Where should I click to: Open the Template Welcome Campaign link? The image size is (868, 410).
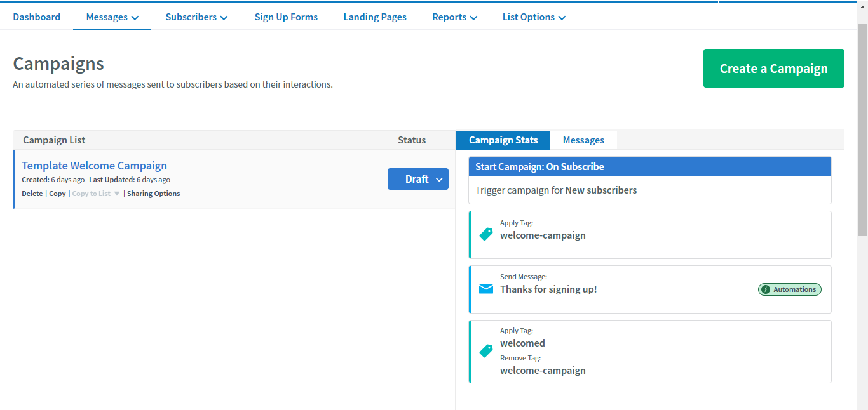[x=95, y=166]
